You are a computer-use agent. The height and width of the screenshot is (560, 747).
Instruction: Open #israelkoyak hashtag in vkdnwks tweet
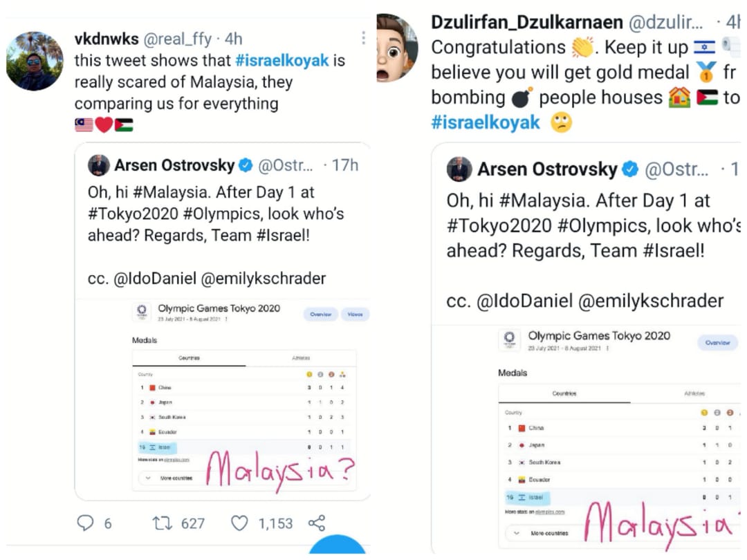click(282, 60)
